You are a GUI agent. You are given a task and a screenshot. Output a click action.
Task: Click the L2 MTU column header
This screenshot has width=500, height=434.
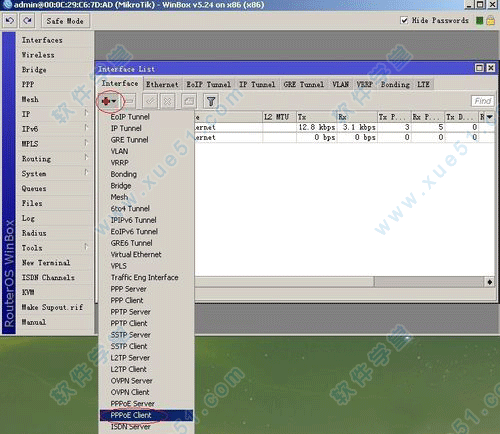coord(279,117)
